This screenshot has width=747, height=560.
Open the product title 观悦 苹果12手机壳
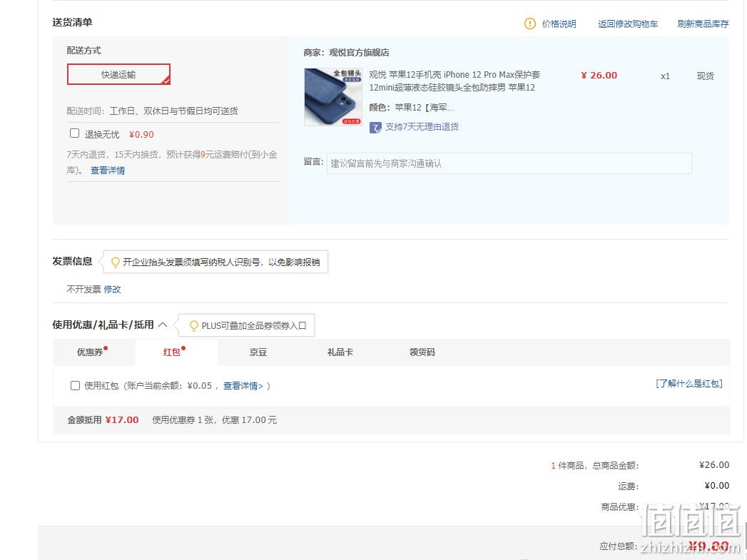[454, 81]
